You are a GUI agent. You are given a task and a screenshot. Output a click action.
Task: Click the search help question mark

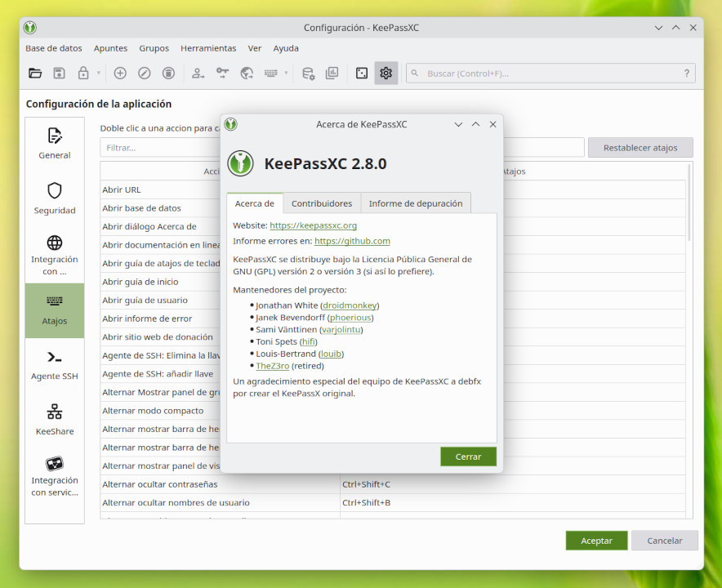tap(687, 73)
